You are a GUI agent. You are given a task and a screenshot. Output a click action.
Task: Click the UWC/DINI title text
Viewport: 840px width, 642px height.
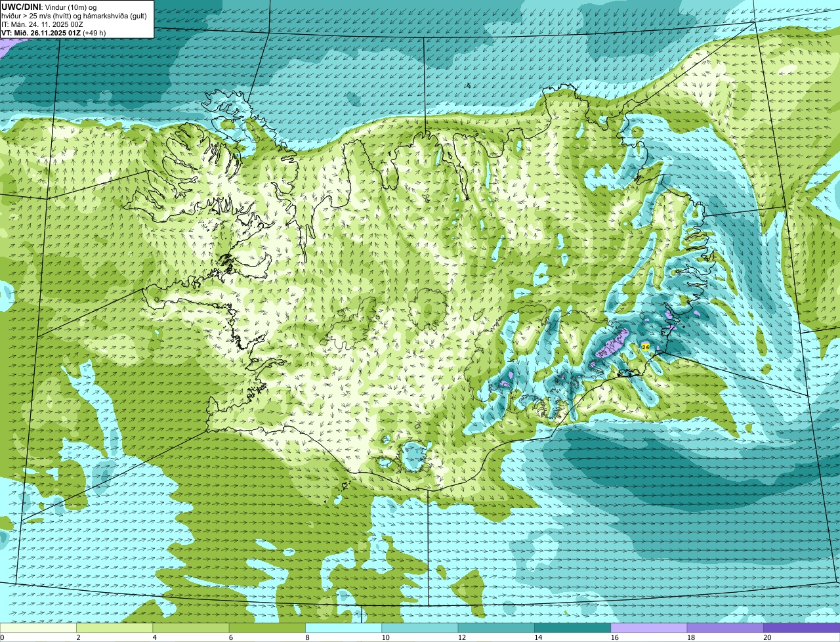point(22,7)
